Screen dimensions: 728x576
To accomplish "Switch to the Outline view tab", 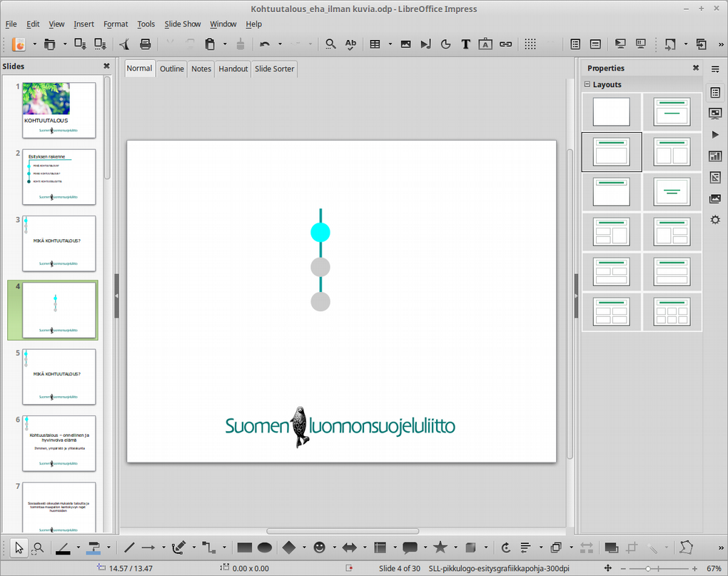I will point(172,69).
